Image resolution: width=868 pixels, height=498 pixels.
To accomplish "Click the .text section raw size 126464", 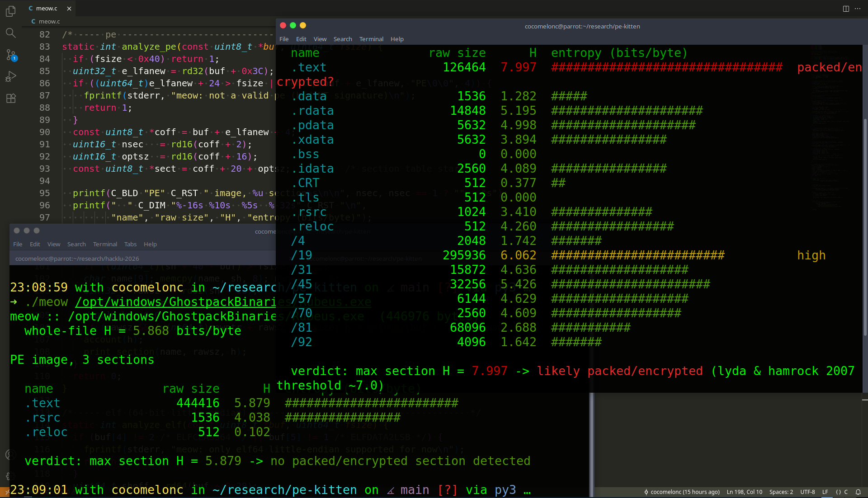I will [464, 67].
